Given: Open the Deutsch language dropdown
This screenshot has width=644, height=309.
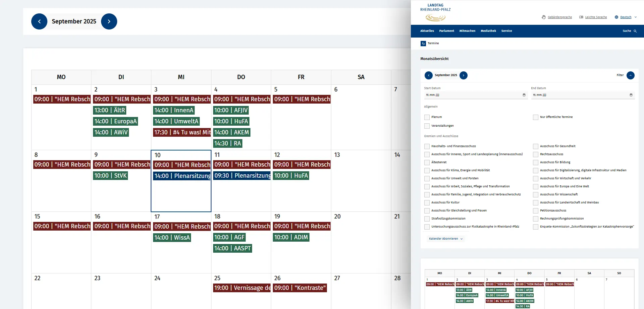Looking at the screenshot, I should pos(626,17).
